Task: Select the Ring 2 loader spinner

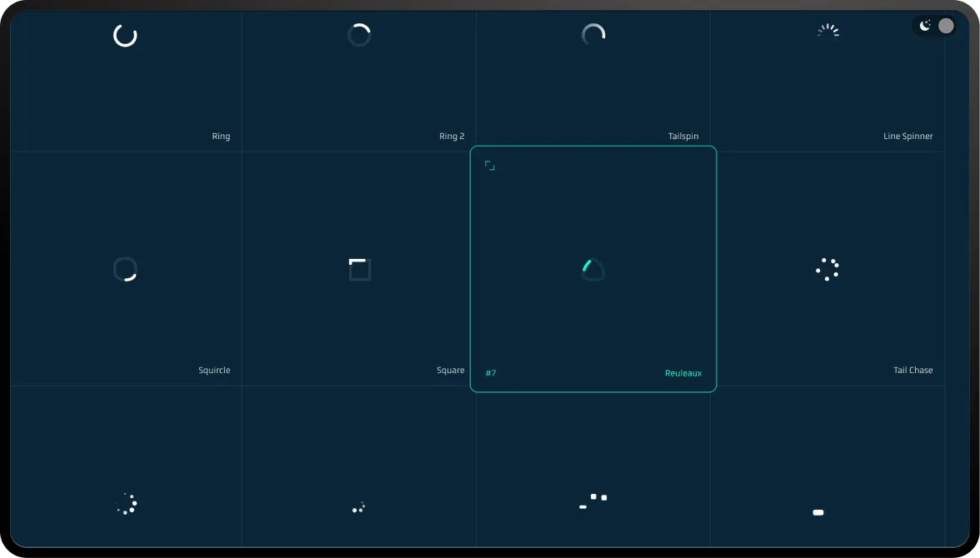Action: coord(359,35)
